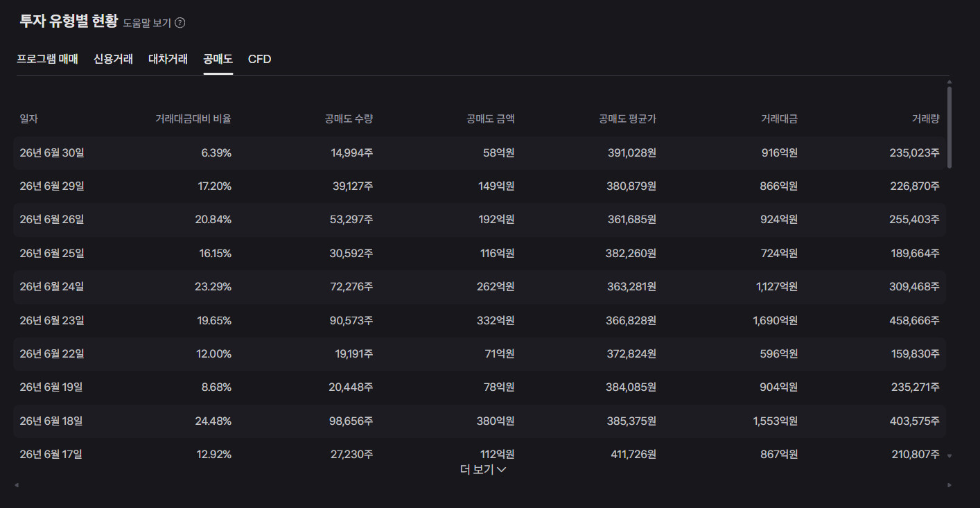Select the 26년 6월 18일 date cell
This screenshot has height=508, width=980.
tap(51, 421)
